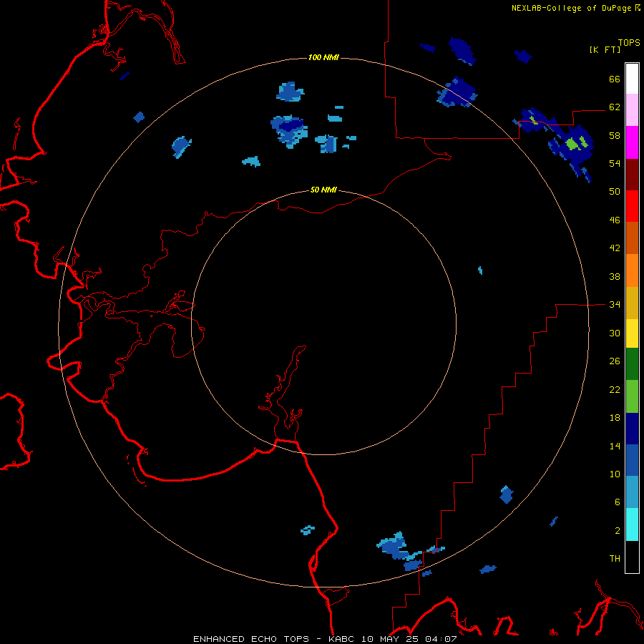Click the gold legend swatch
The image size is (644, 644).
tap(632, 303)
